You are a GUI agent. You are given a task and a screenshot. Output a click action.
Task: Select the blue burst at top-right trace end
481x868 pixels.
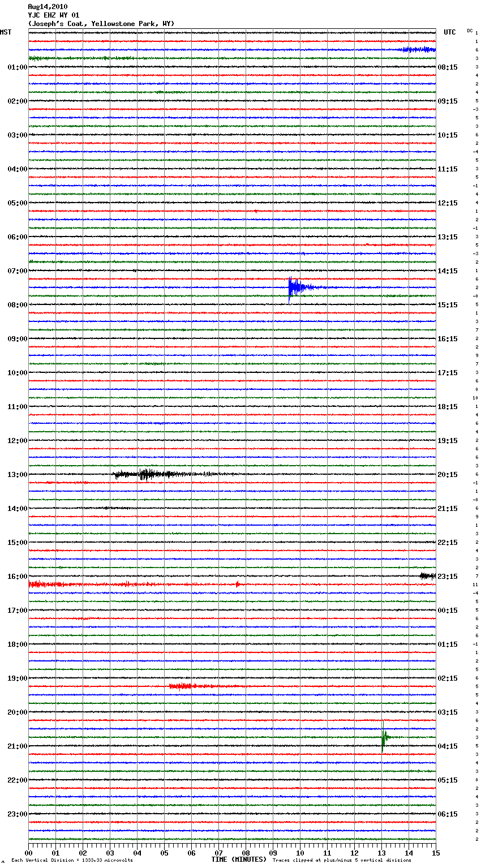(419, 50)
